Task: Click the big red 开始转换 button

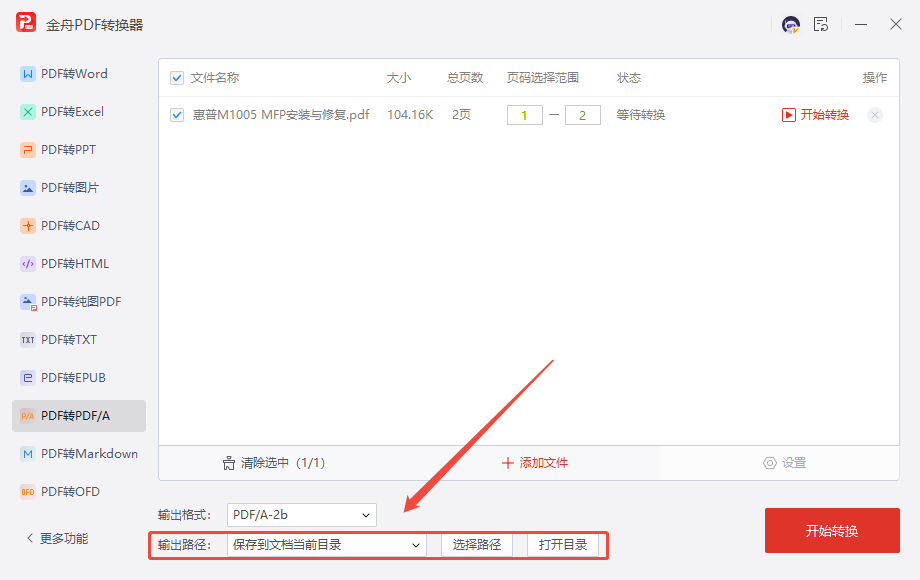Action: [832, 531]
